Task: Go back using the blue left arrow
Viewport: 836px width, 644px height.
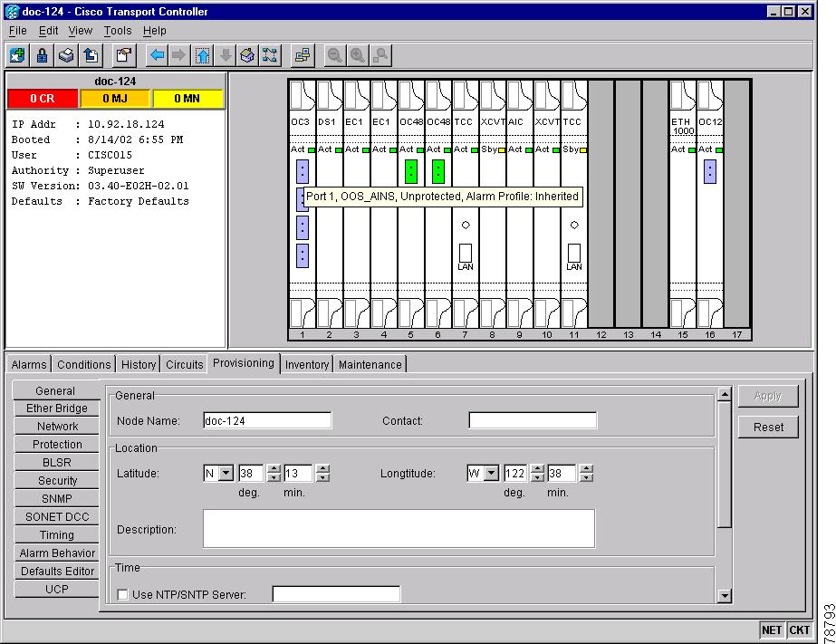Action: pos(157,55)
